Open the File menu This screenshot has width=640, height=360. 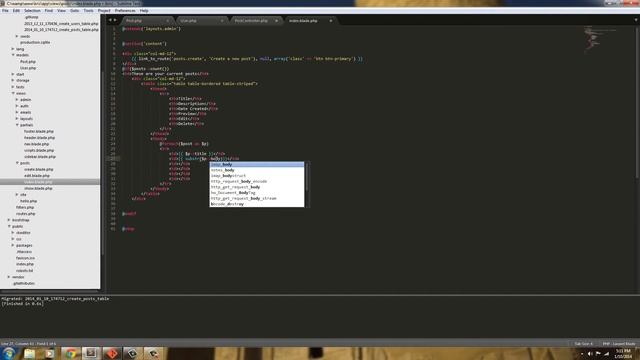coord(5,11)
